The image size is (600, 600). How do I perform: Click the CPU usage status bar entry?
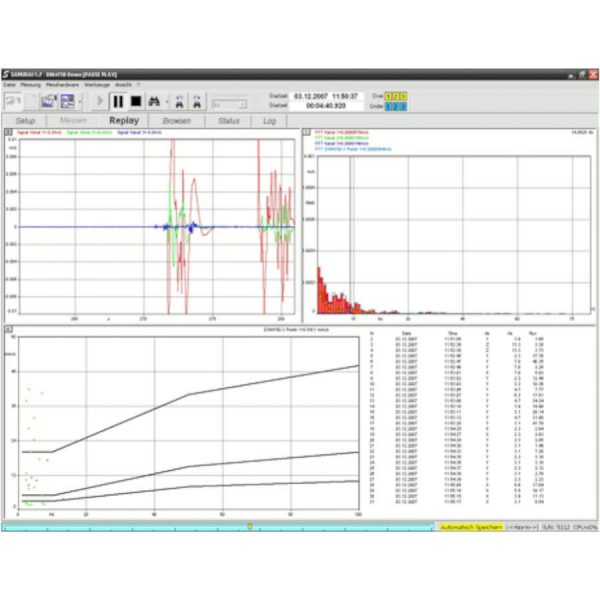pos(585,527)
